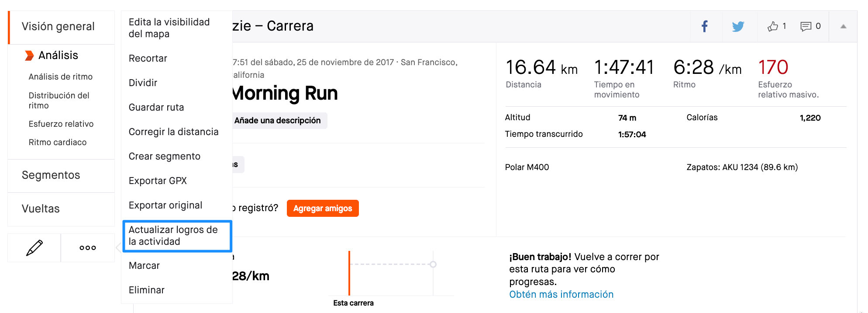This screenshot has height=313, width=868.
Task: Click the Morning Run title
Action: point(286,94)
